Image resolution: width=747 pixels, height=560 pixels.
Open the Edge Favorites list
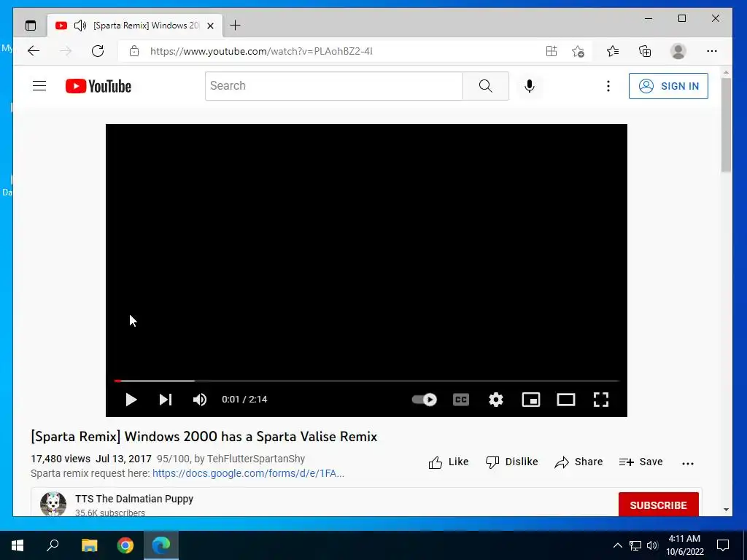tap(613, 51)
